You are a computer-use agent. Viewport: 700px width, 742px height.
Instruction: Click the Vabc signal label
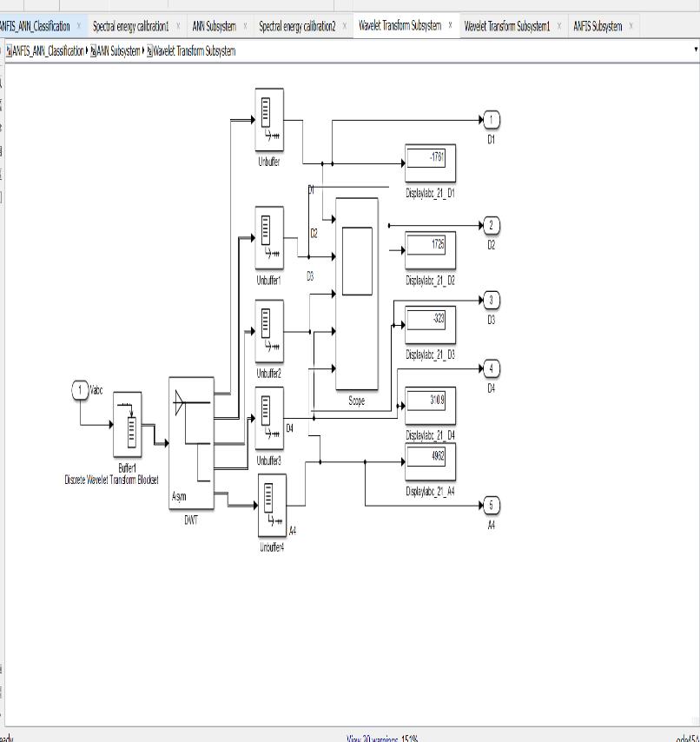[96, 390]
